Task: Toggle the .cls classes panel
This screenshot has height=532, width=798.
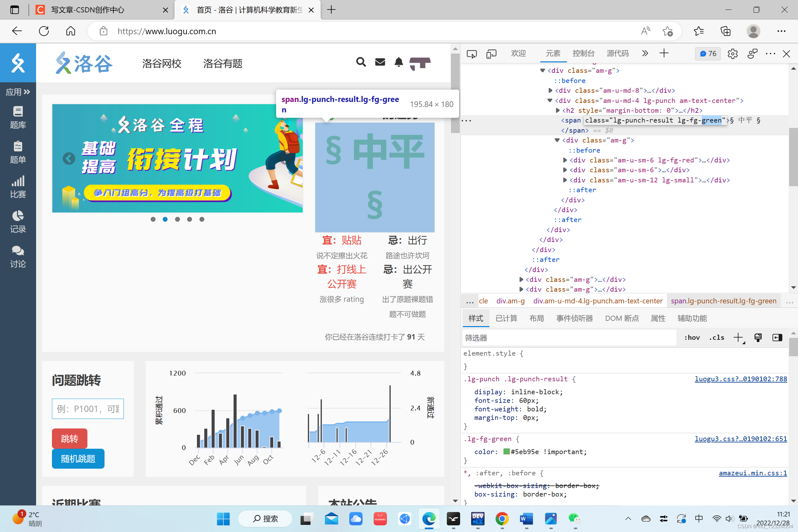Action: [717, 338]
